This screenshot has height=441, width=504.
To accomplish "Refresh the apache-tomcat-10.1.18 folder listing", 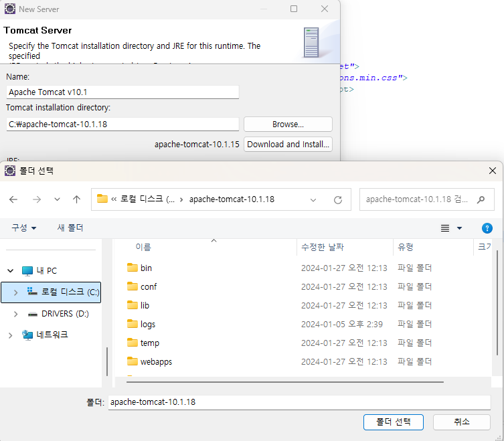I will 338,199.
